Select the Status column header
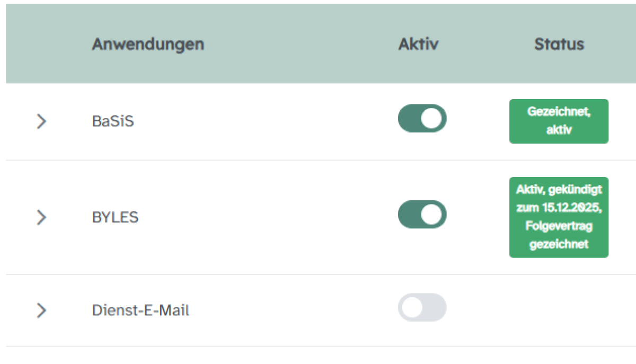Image resolution: width=636 pixels, height=364 pixels. click(x=559, y=44)
